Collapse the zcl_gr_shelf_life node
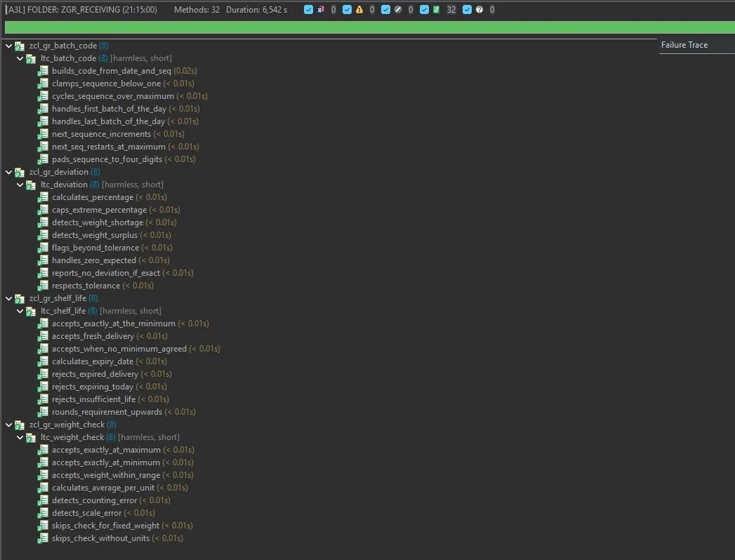The height and width of the screenshot is (560, 735). point(8,298)
